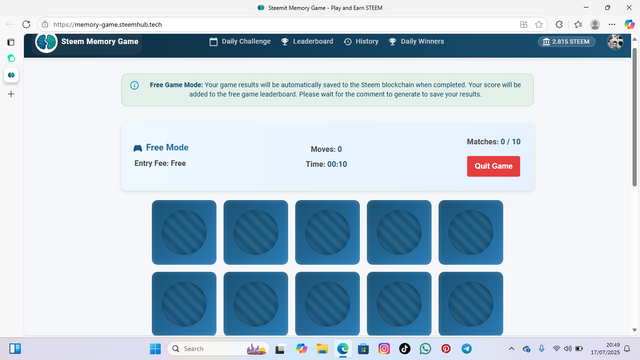The image size is (640, 360).
Task: Flip the fourth card in the top row
Action: click(399, 232)
